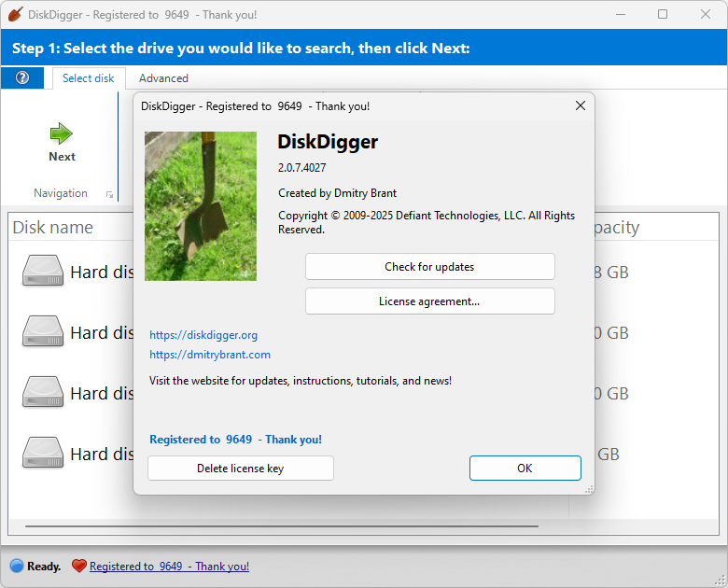This screenshot has height=588, width=728.
Task: Click the resize grip of the About dialog
Action: click(x=589, y=489)
